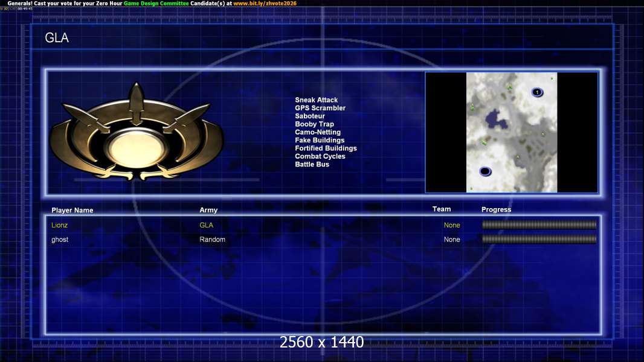The height and width of the screenshot is (362, 644).
Task: Click the loading progress bar for Lionz
Action: pyautogui.click(x=539, y=225)
